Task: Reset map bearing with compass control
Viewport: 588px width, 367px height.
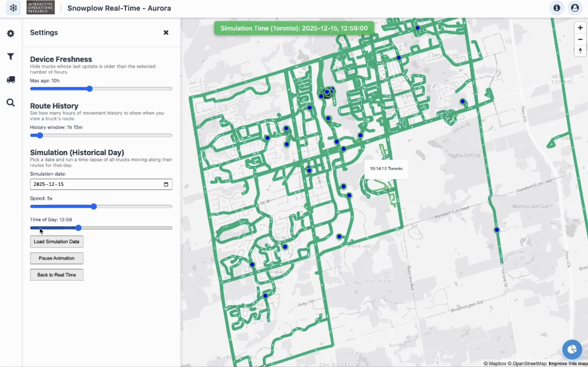Action: click(x=580, y=50)
